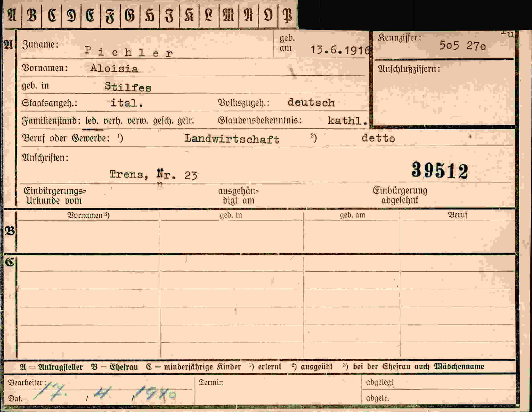Viewport: 532px width, 412px height.
Task: Click the 'Kennziffer:' label
Action: pyautogui.click(x=400, y=38)
